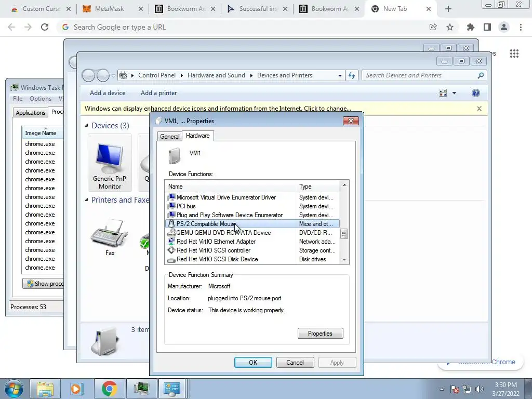Expand breadcrumb arrow after Hardware and Sound
The image size is (532, 399).
point(251,75)
